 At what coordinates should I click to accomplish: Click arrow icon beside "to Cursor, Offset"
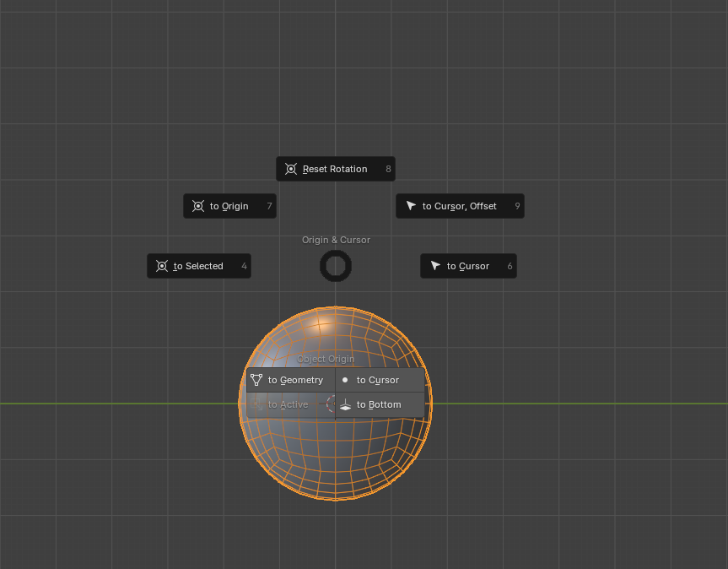411,206
